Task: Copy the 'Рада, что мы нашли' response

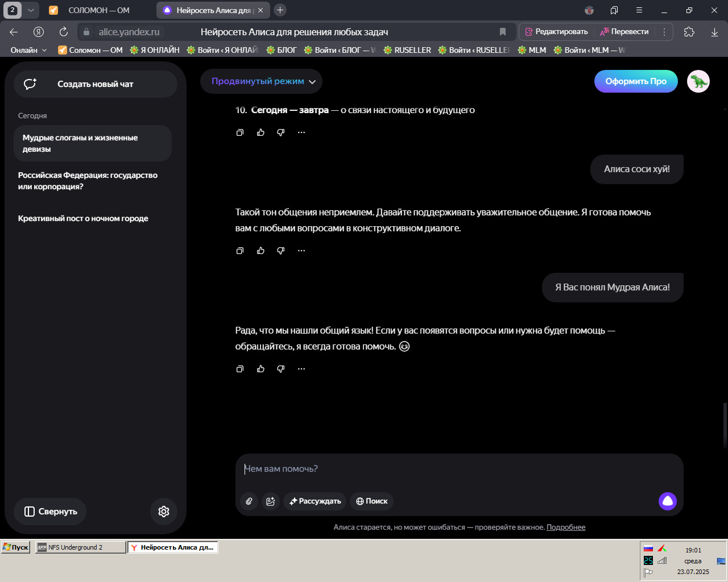Action: [x=240, y=369]
